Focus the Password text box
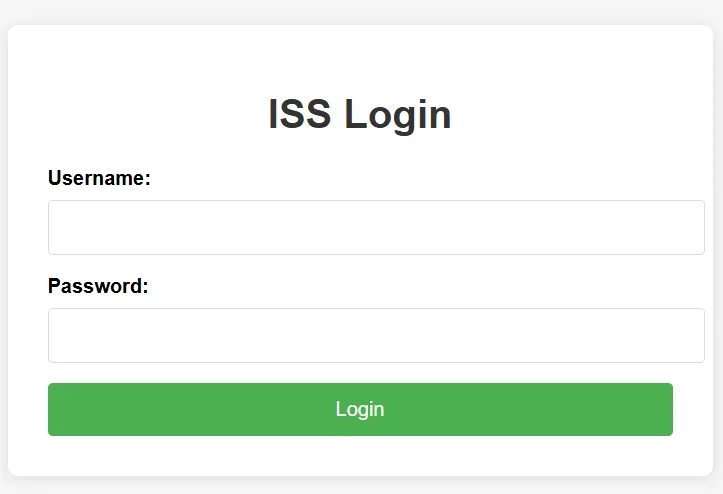The height and width of the screenshot is (494, 723). 376,335
